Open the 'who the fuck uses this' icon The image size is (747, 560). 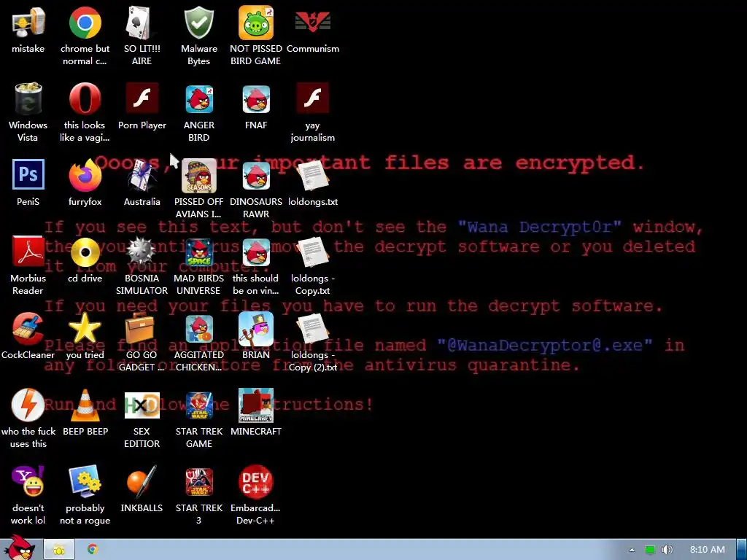[x=28, y=405]
